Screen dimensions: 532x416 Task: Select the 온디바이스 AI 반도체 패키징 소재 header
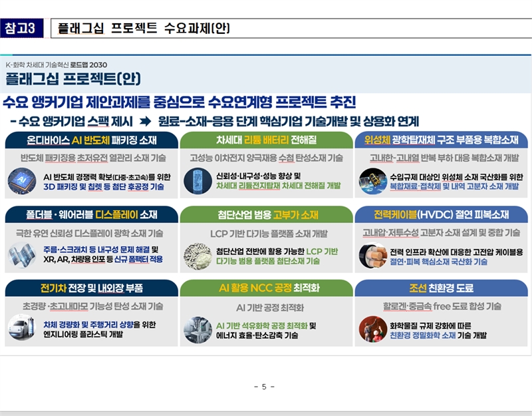[x=91, y=140]
